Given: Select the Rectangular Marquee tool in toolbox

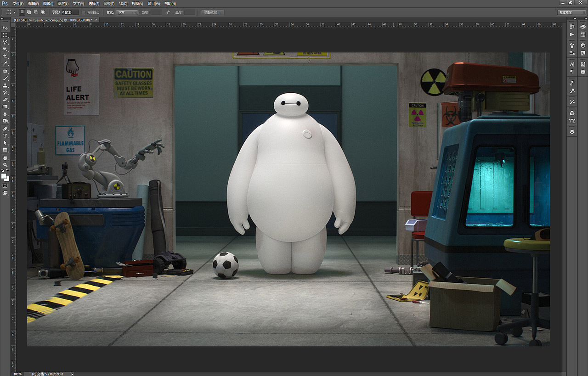Looking at the screenshot, I should click(6, 35).
